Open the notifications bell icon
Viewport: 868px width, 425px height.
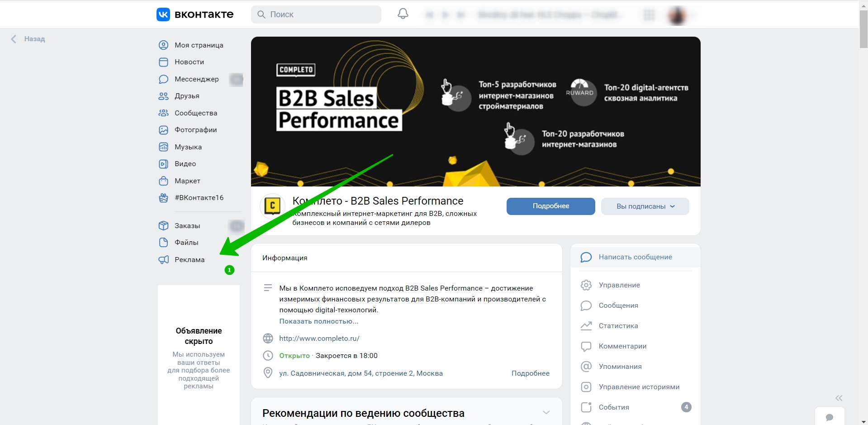pyautogui.click(x=403, y=14)
